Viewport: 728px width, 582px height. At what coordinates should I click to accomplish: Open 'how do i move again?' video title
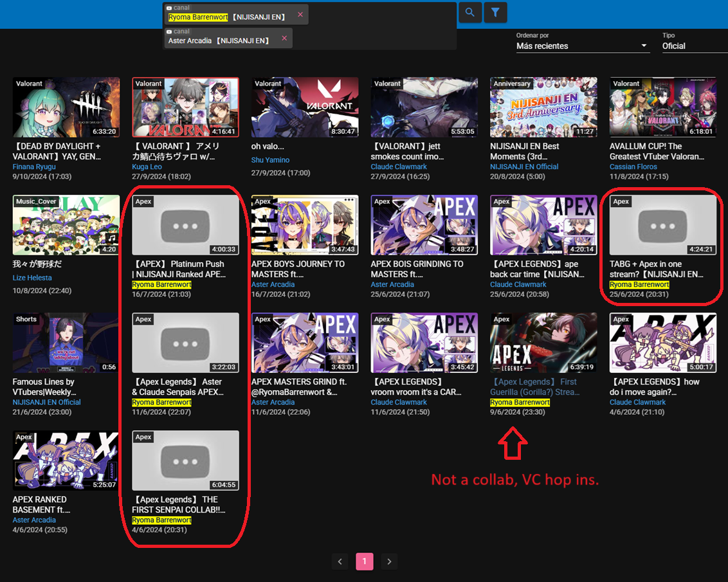click(x=654, y=387)
